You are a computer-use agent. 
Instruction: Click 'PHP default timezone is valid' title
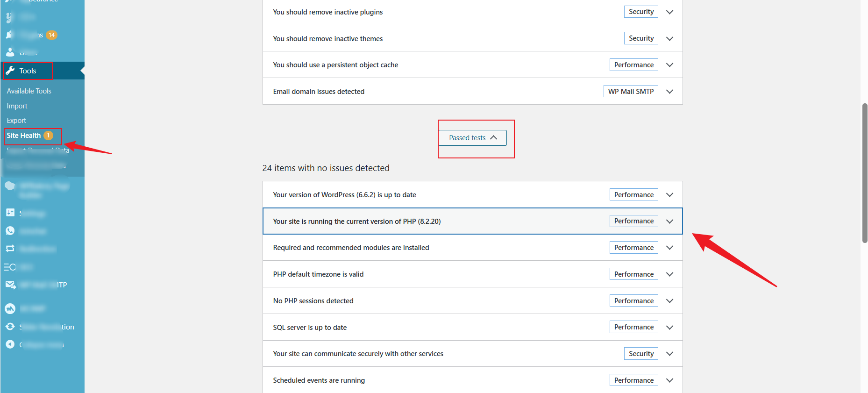(x=318, y=274)
